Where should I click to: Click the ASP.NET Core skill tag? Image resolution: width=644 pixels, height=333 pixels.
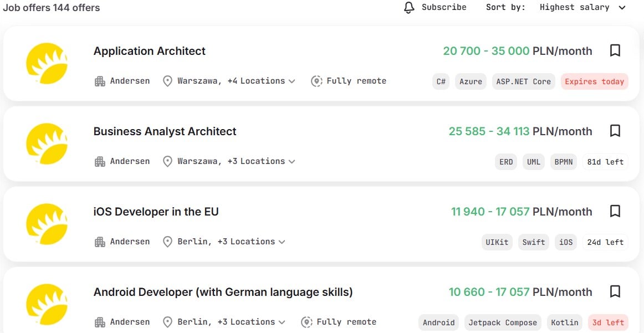(x=524, y=81)
